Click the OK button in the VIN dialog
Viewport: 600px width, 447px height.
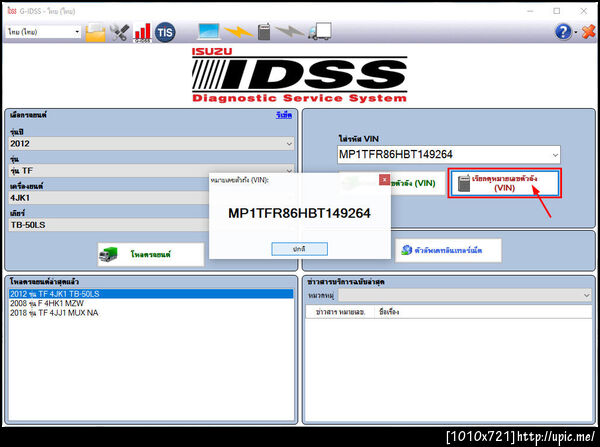point(299,249)
